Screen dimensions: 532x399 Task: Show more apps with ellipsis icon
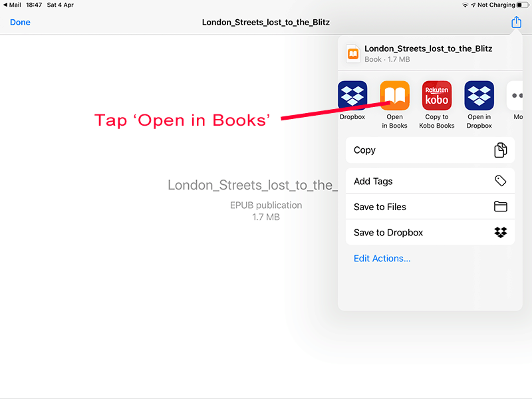(x=516, y=96)
